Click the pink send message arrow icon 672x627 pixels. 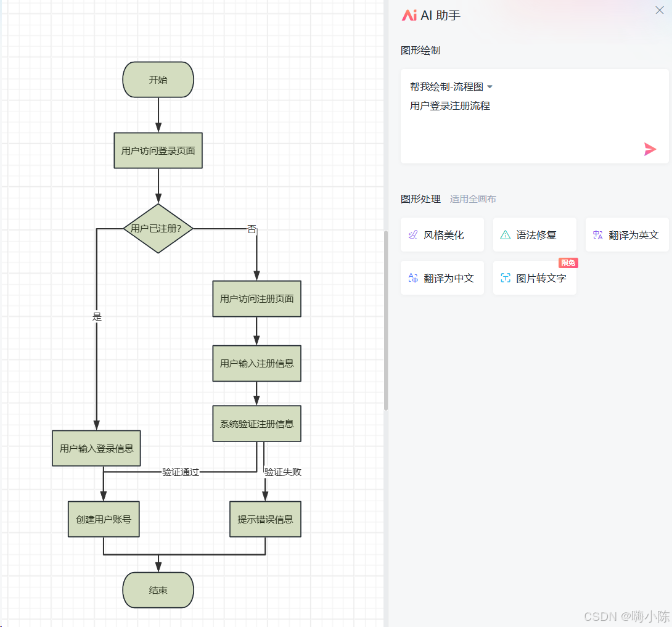[650, 149]
